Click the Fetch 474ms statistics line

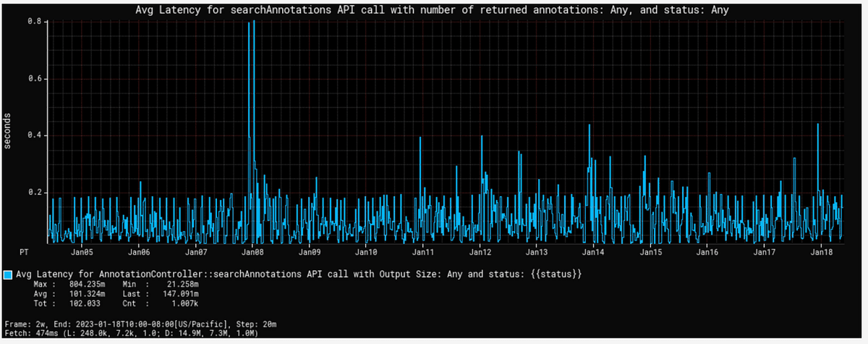coord(131,333)
